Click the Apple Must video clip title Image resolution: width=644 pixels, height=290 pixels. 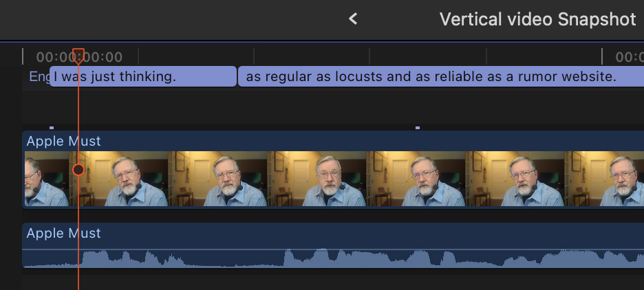tap(64, 142)
